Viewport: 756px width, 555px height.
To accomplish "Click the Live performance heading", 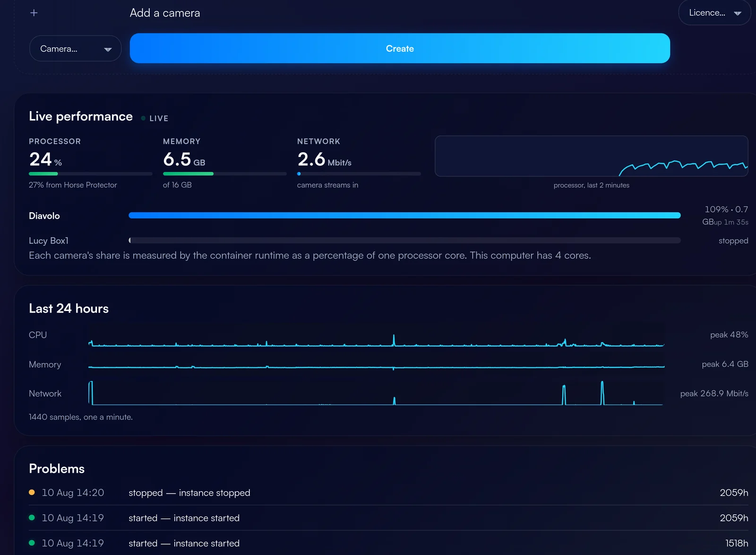I will pyautogui.click(x=81, y=116).
